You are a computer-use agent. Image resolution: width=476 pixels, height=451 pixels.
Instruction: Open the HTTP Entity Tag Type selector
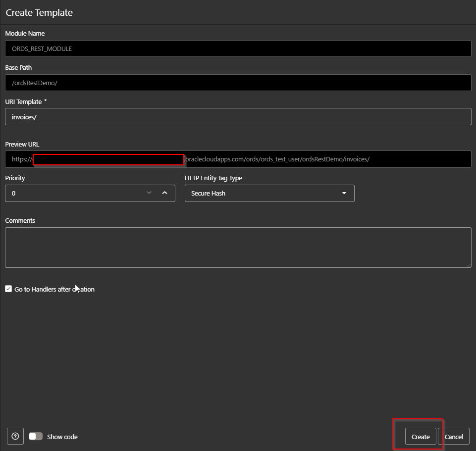click(269, 193)
